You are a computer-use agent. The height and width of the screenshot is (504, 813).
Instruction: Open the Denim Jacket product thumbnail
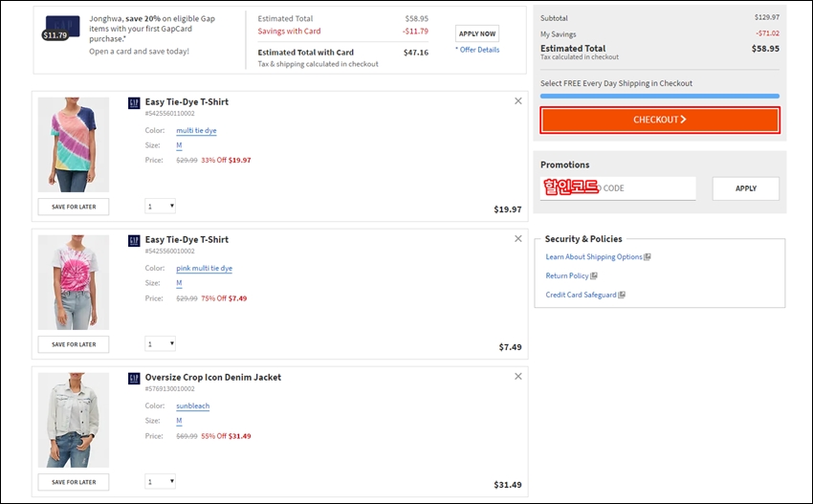click(x=74, y=420)
